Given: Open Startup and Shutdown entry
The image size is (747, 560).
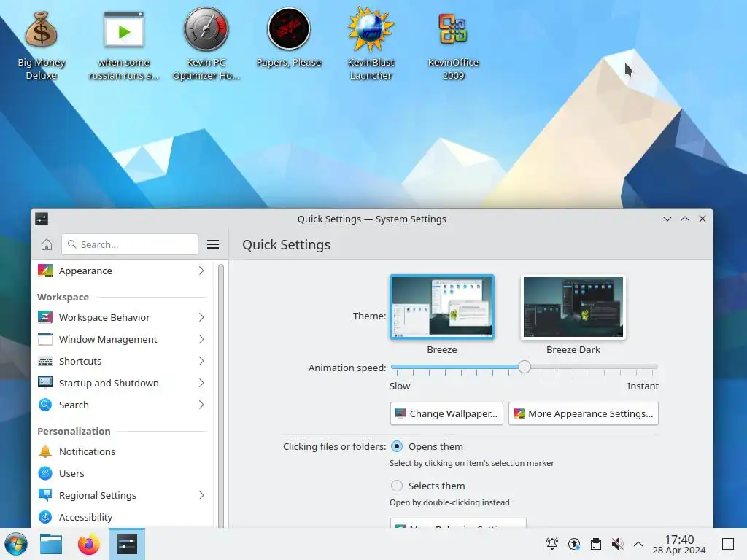Looking at the screenshot, I should [x=123, y=383].
